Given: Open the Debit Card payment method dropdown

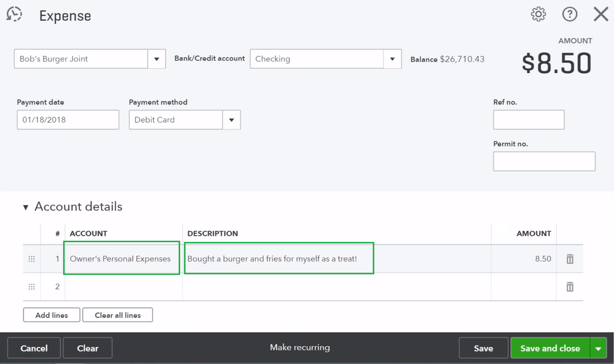Looking at the screenshot, I should [231, 120].
